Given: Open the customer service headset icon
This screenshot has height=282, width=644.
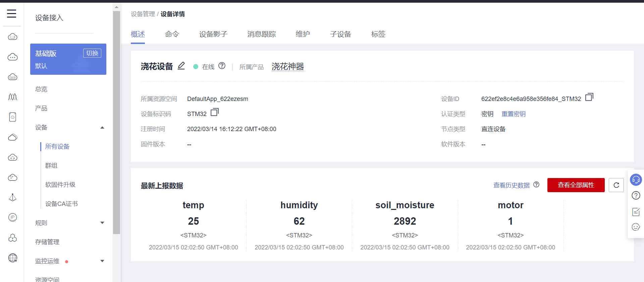Looking at the screenshot, I should point(636,180).
